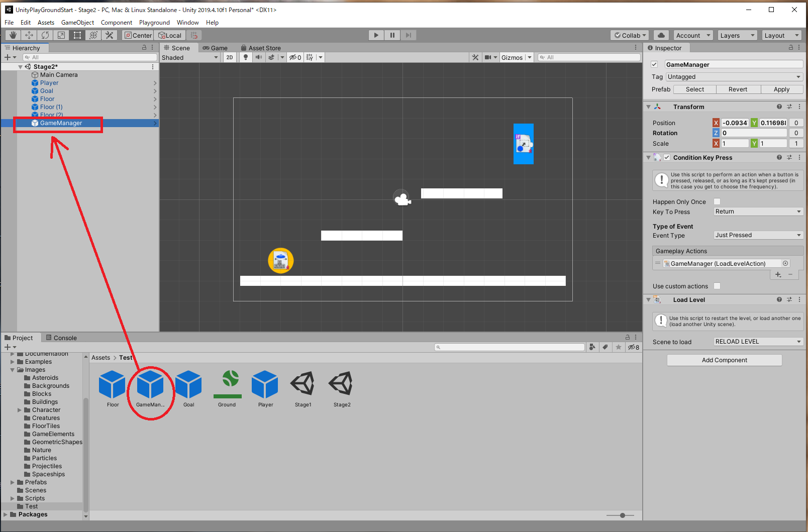Check the Use custom actions checkbox
The image size is (808, 532).
(717, 286)
